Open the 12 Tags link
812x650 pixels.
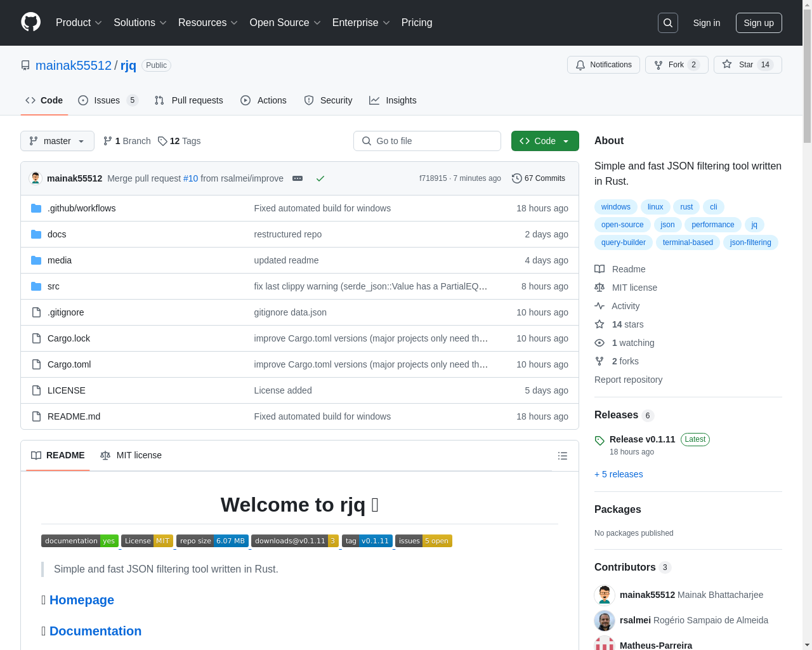179,141
